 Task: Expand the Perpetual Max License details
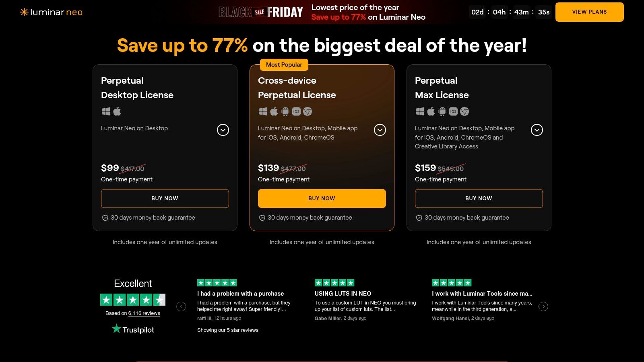(537, 130)
